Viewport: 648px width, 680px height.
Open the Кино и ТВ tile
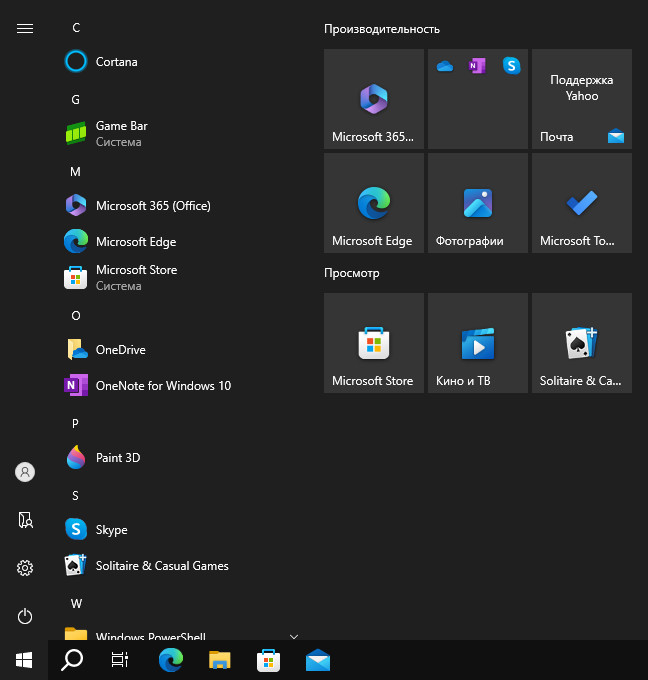click(478, 343)
